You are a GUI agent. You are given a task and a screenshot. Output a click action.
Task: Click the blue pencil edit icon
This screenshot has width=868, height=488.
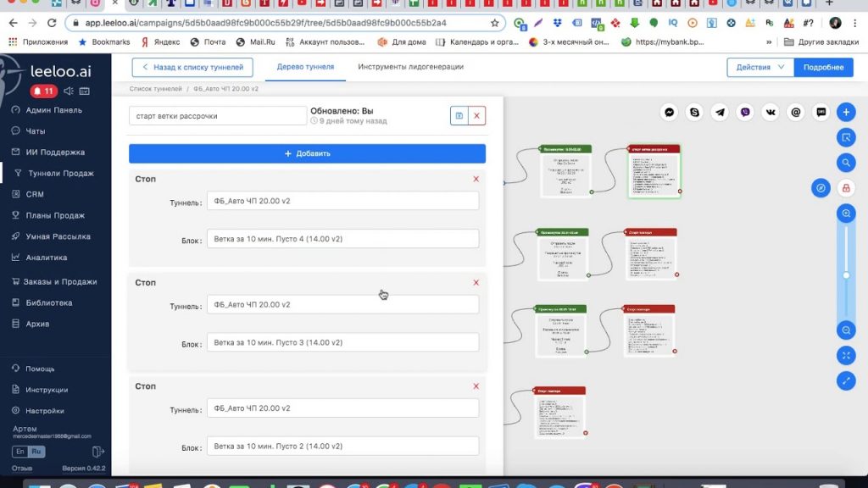(846, 380)
